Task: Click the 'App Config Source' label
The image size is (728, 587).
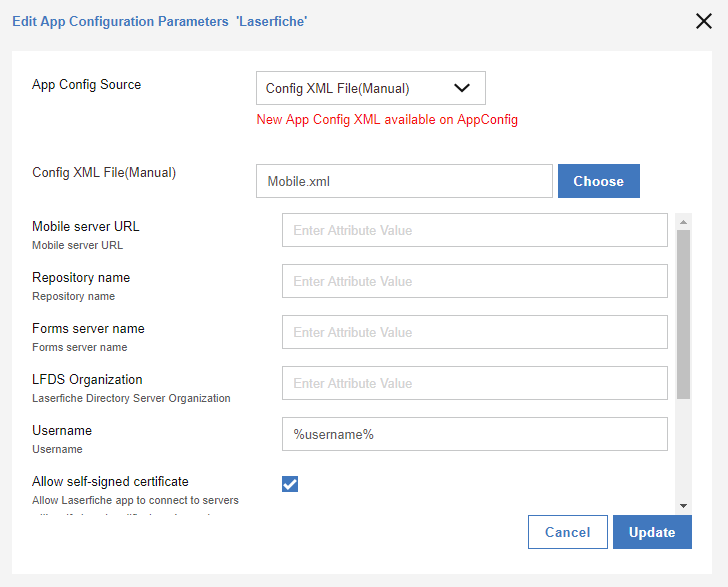Action: click(86, 85)
